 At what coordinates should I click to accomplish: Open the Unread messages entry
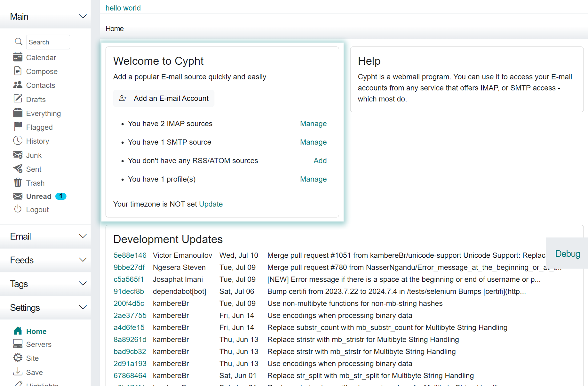(39, 196)
